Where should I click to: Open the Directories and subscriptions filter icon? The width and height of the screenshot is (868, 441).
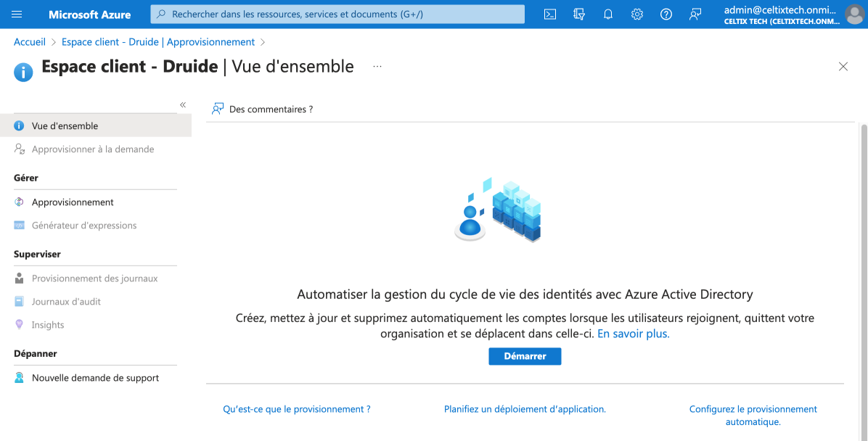tap(579, 15)
